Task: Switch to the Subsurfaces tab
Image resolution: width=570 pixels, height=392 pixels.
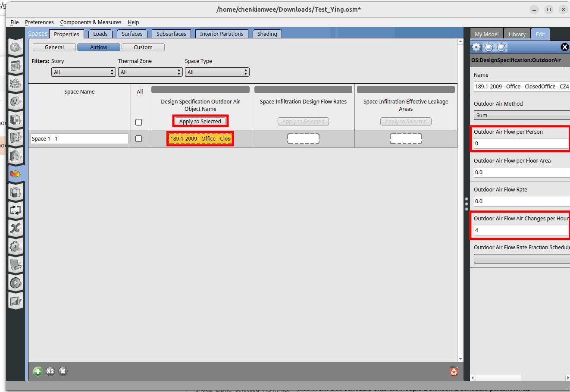Action: click(x=171, y=34)
